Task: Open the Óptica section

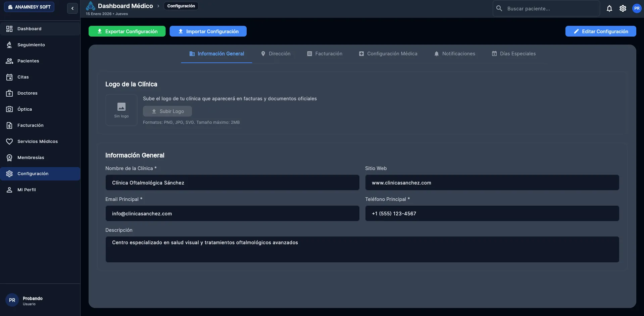Action: 40,109
